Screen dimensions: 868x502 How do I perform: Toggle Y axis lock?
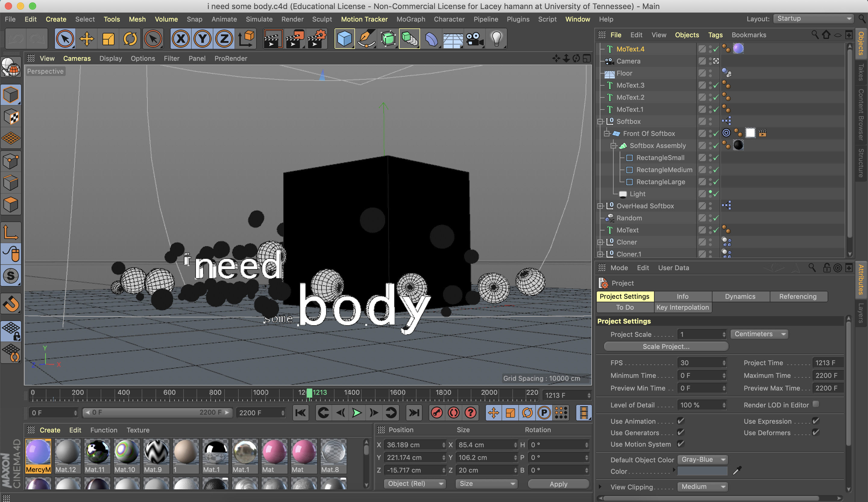point(203,39)
